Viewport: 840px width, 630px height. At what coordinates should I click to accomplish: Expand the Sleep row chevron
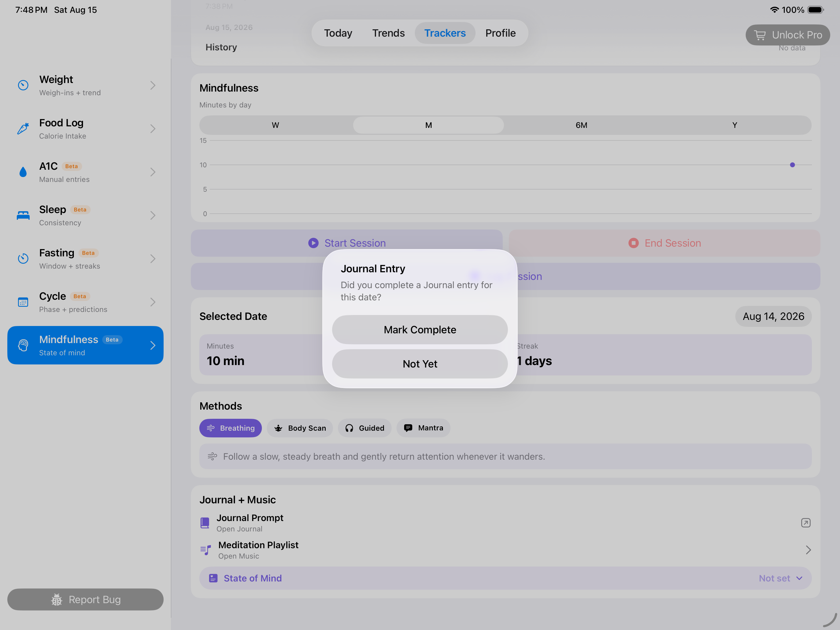point(153,215)
